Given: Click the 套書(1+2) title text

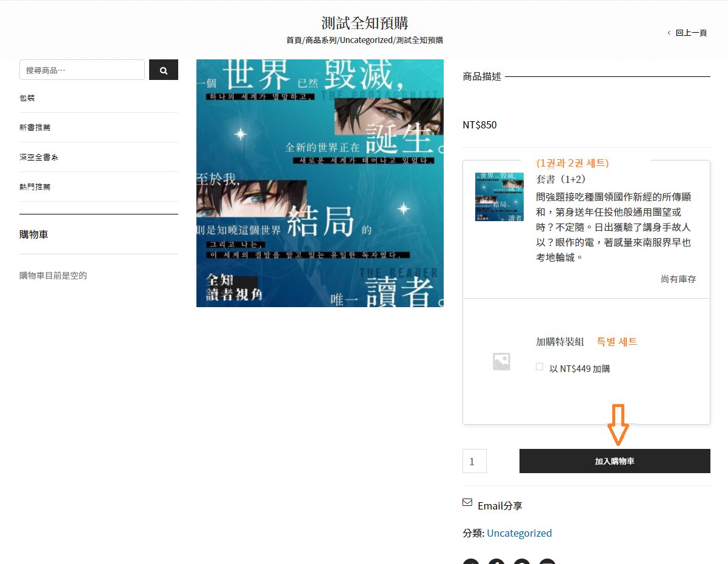Looking at the screenshot, I should point(561,179).
